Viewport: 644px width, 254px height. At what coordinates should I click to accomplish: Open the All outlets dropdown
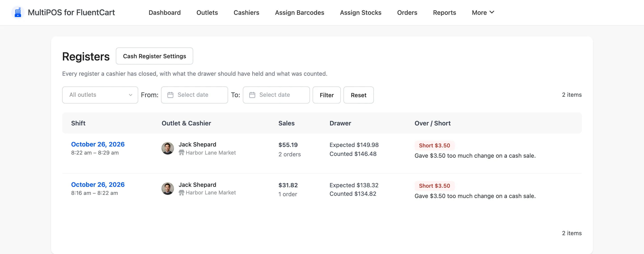[100, 95]
